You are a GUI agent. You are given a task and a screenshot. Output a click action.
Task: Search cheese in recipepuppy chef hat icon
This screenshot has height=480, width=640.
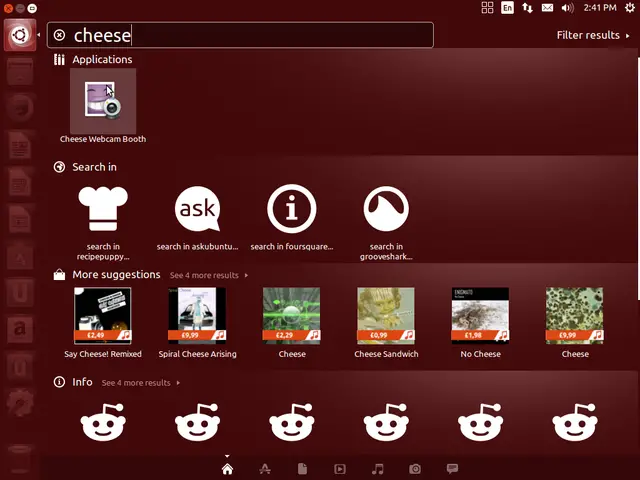[103, 209]
